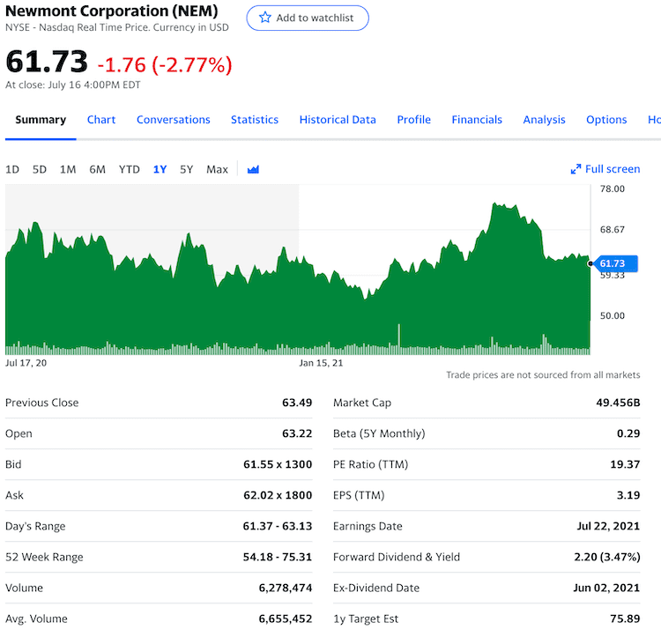This screenshot has height=644, width=661.
Task: Click the Open value 63.22
Action: [297, 433]
